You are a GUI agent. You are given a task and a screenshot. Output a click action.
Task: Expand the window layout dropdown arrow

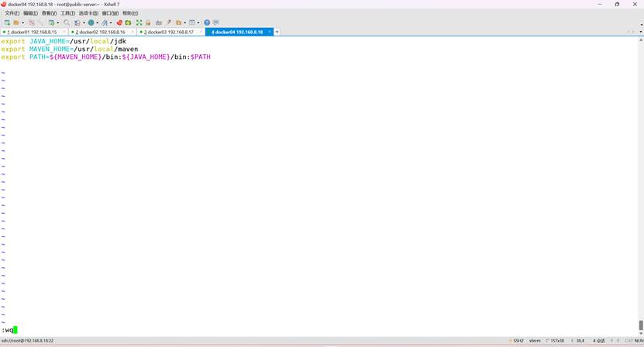pos(198,22)
